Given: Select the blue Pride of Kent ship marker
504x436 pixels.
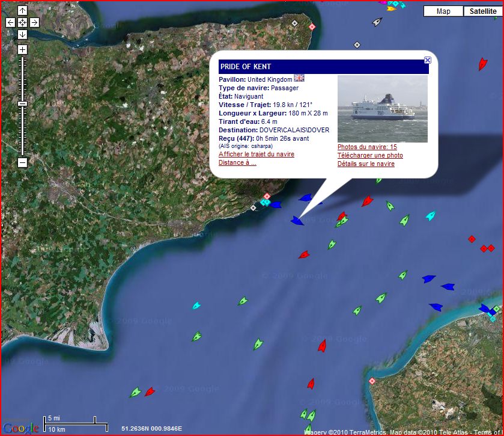Looking at the screenshot, I should [297, 221].
